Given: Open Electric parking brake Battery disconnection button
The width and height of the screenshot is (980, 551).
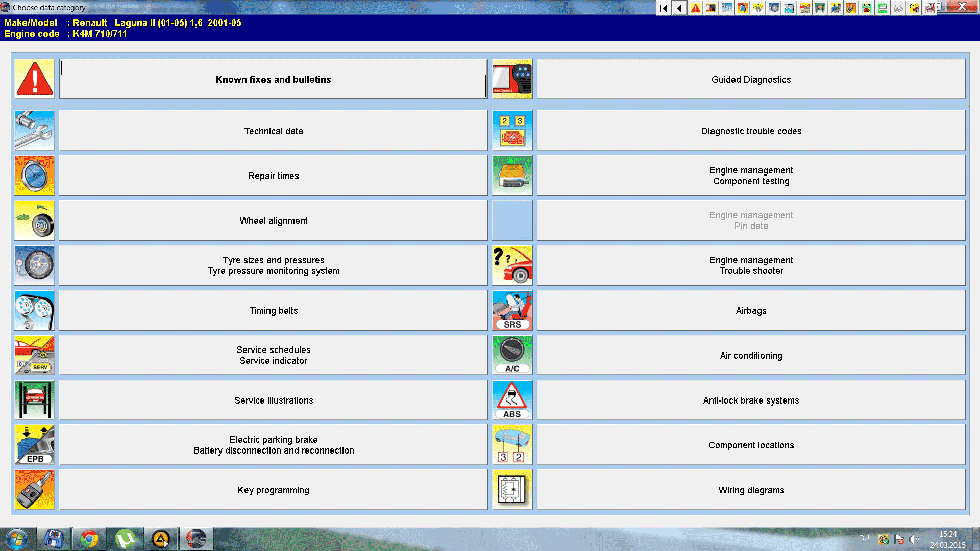Looking at the screenshot, I should pos(273,445).
